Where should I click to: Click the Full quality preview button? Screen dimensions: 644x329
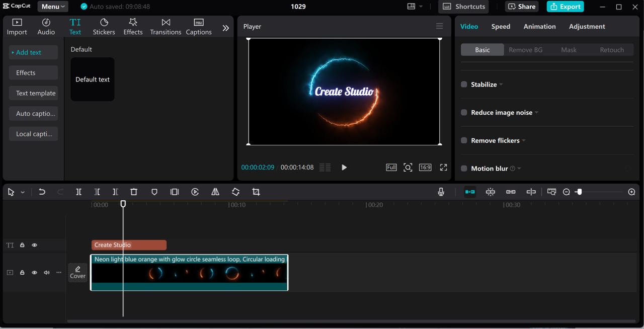point(391,167)
